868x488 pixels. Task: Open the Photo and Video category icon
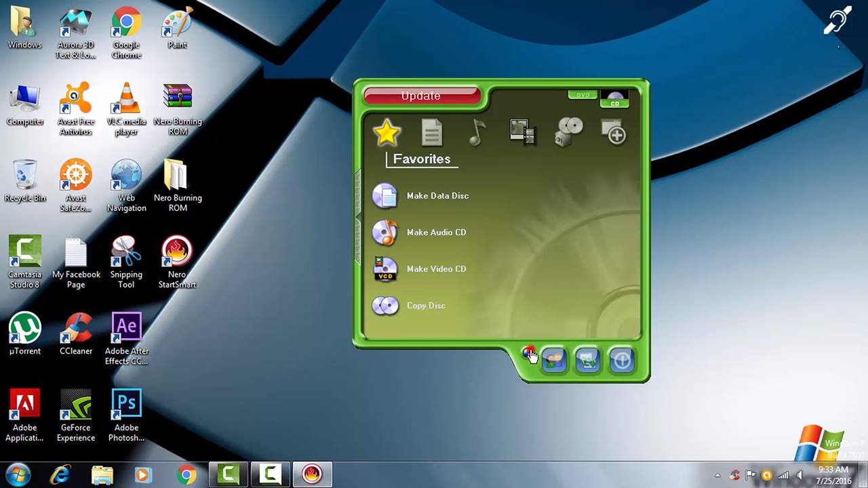point(523,132)
